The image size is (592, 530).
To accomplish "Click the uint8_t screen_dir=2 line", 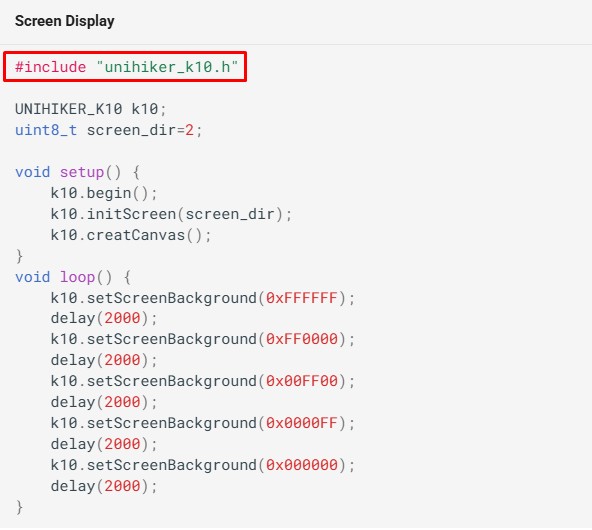I will point(109,130).
